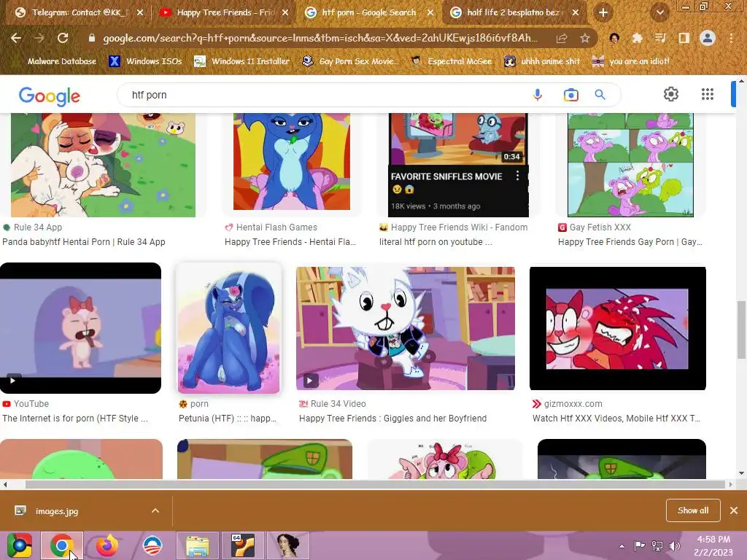Viewport: 747px width, 560px height.
Task: Click the blue magnifier search icon
Action: pyautogui.click(x=600, y=95)
